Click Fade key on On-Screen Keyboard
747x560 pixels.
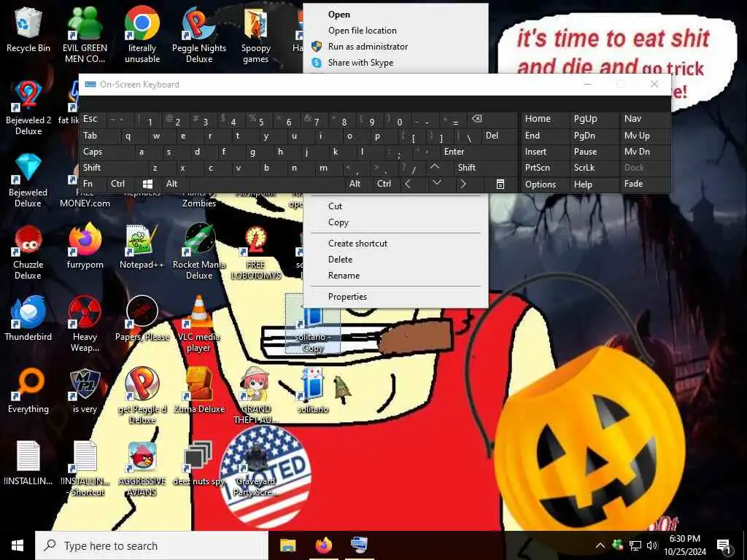645,184
